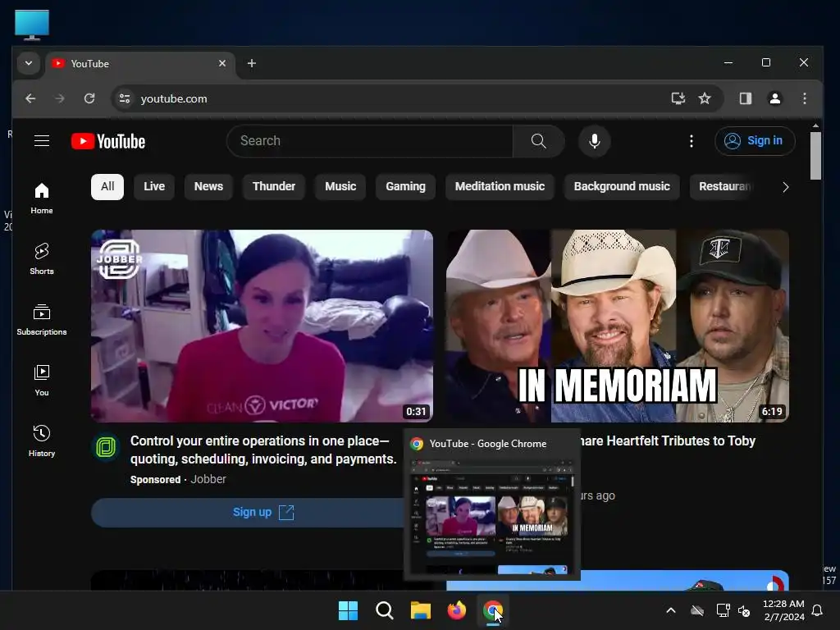
Task: Open YouTube settings three-dot menu
Action: 691,141
